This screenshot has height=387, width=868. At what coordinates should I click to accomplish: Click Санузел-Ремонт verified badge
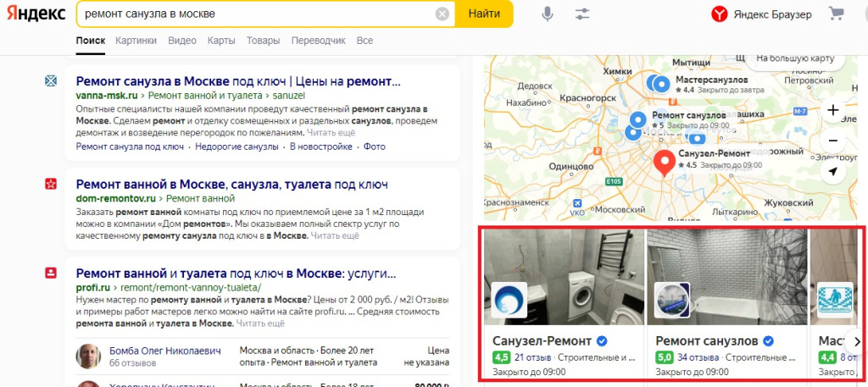602,340
